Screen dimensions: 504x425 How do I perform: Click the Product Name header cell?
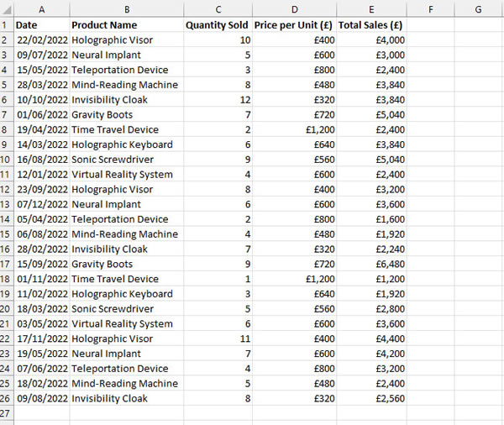(x=127, y=24)
